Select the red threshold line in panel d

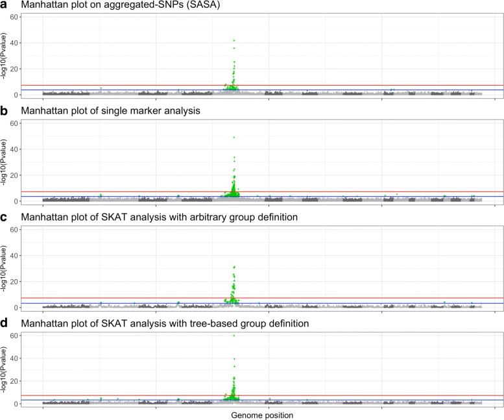130,395
